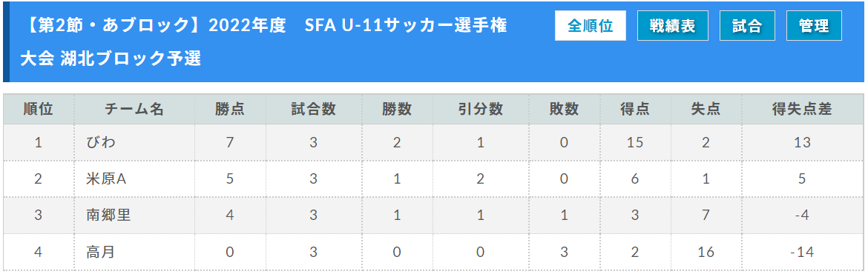The height and width of the screenshot is (274, 868).
Task: Click the 管理 button
Action: [814, 26]
